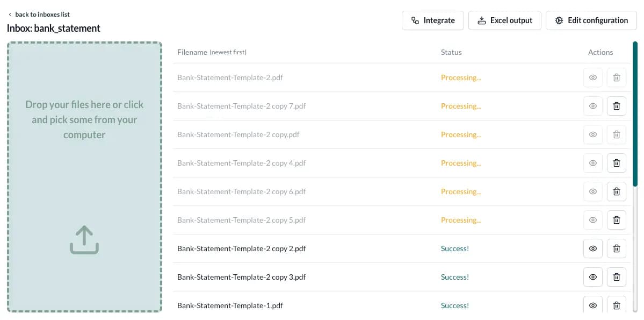Click the Filename newest first column header
Screen dimensions: 644x320
point(212,52)
